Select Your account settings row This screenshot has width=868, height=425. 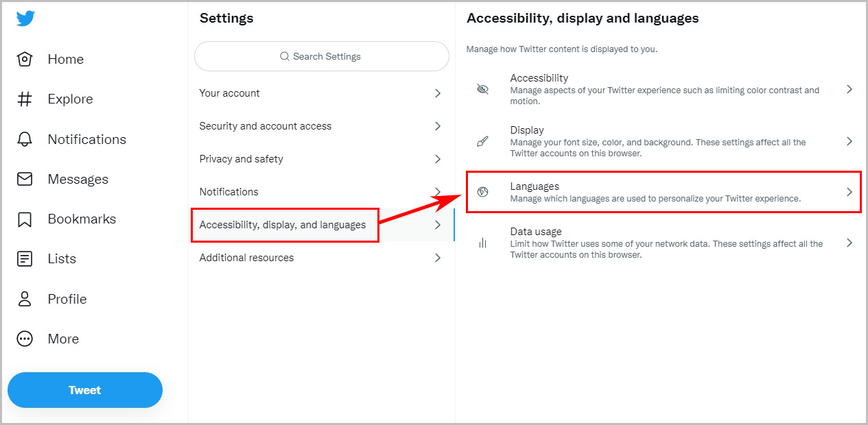tap(322, 93)
